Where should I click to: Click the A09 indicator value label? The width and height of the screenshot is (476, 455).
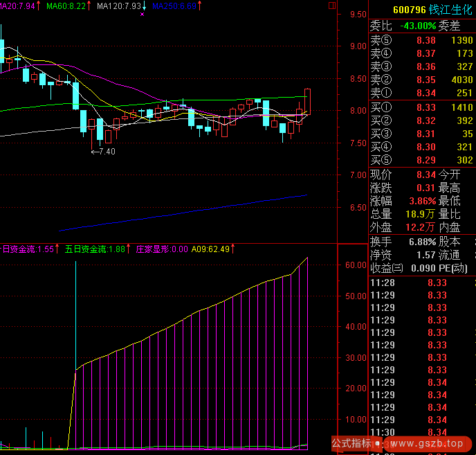point(211,249)
